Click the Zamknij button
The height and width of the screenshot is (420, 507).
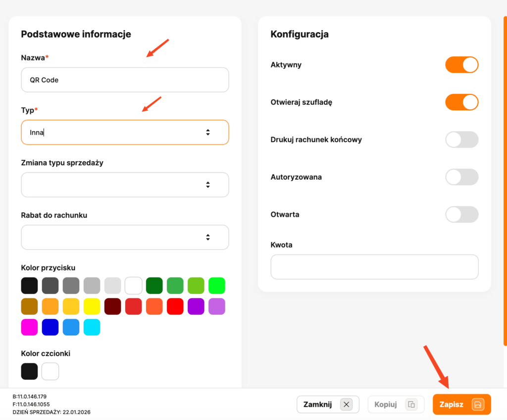click(x=327, y=404)
